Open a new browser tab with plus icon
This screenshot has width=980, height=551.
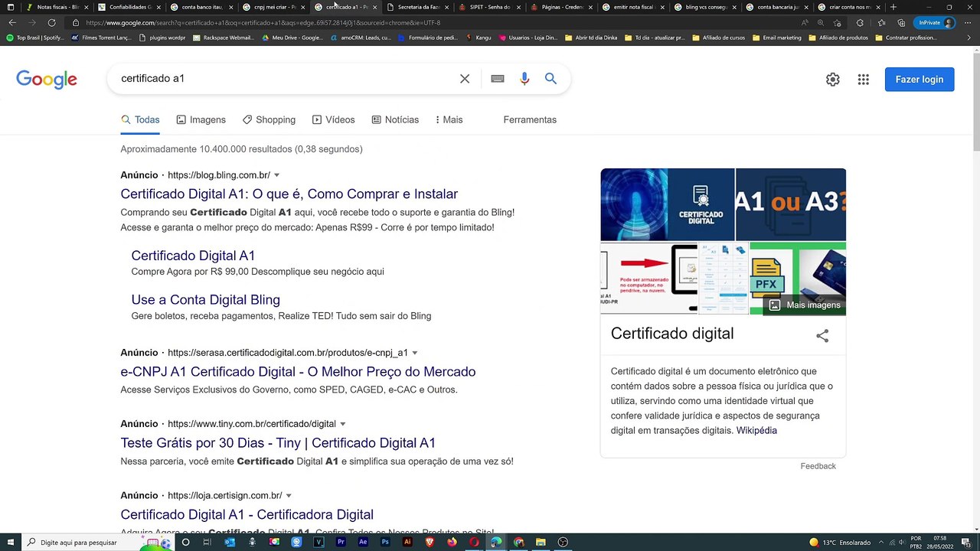(x=893, y=7)
